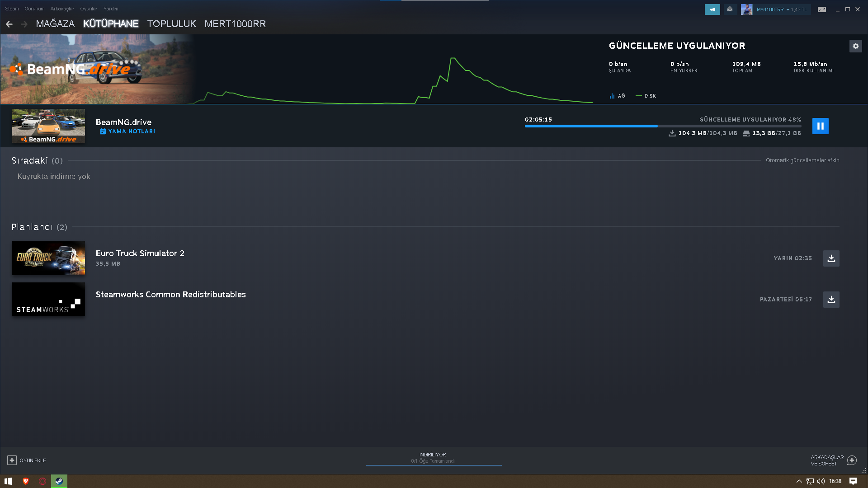Go back with the back arrow

tap(9, 24)
